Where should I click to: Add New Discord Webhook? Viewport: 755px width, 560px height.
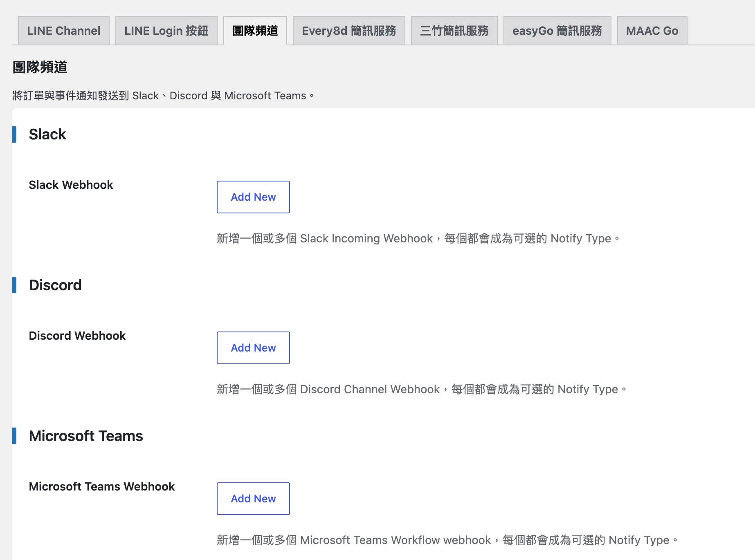253,348
